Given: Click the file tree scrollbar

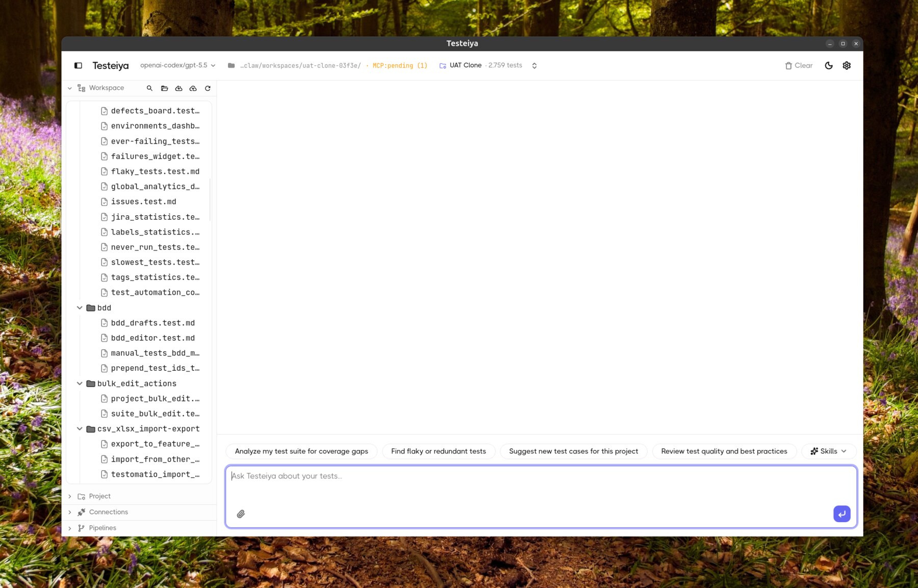Looking at the screenshot, I should (210, 199).
